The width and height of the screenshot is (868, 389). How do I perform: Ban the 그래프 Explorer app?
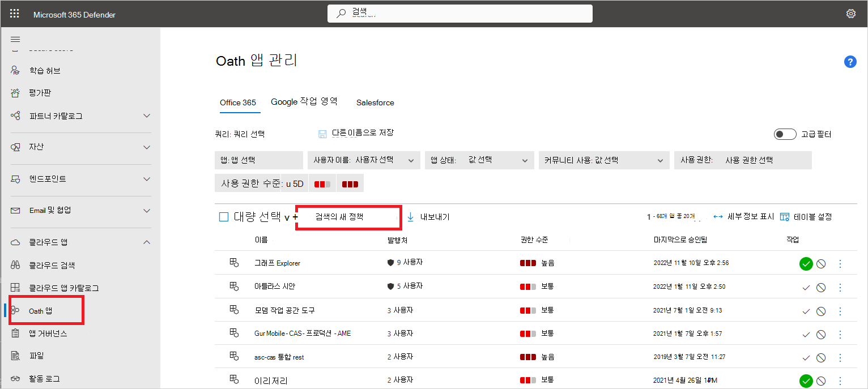click(820, 264)
